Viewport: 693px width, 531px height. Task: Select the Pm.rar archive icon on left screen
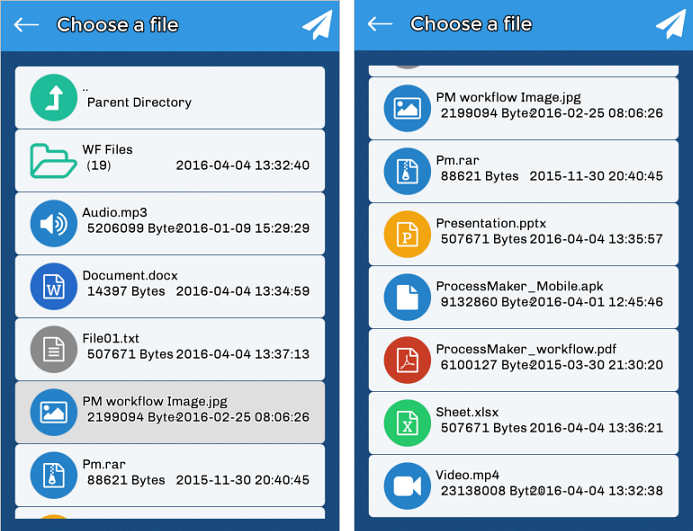(x=53, y=474)
